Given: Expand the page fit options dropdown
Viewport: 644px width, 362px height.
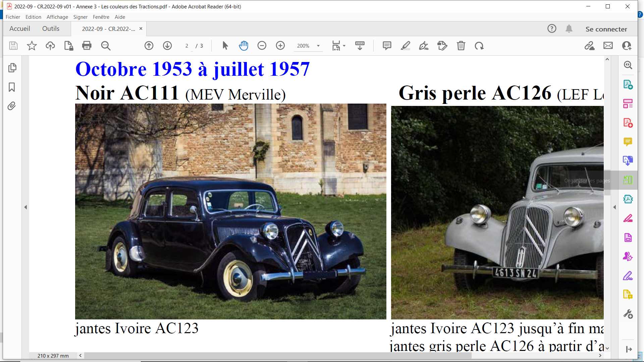Looking at the screenshot, I should tap(344, 46).
